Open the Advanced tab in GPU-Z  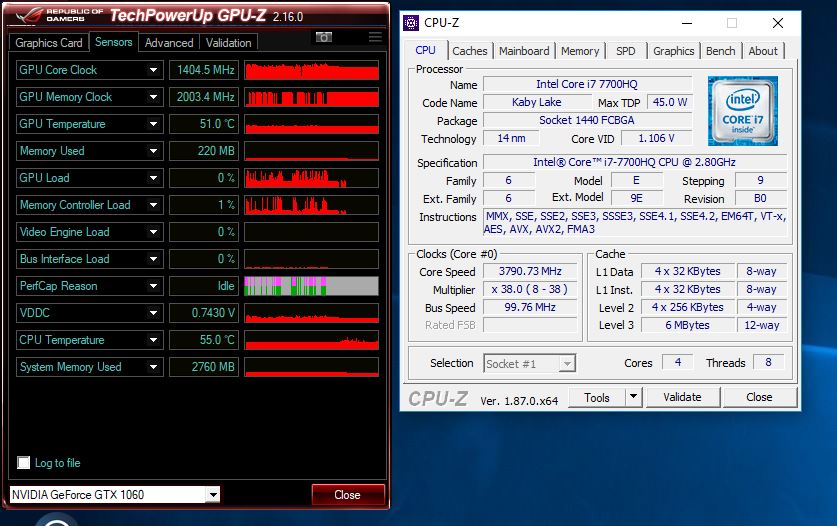click(169, 43)
